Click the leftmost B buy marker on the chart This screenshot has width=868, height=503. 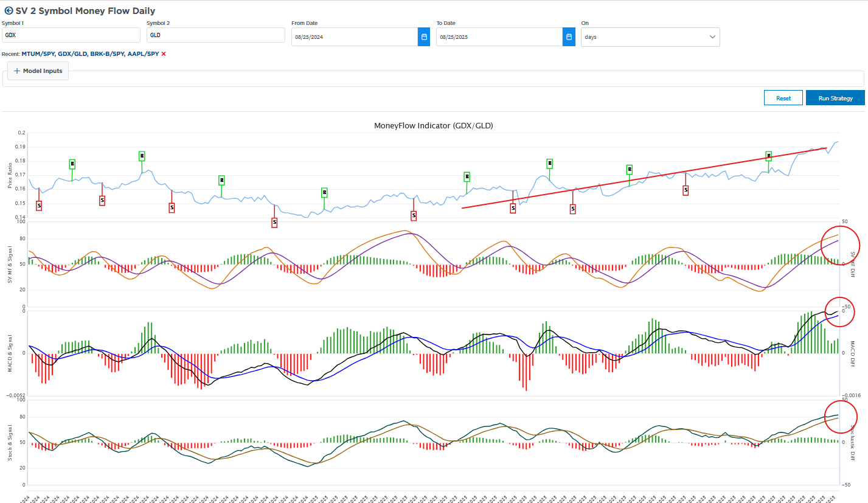point(72,164)
